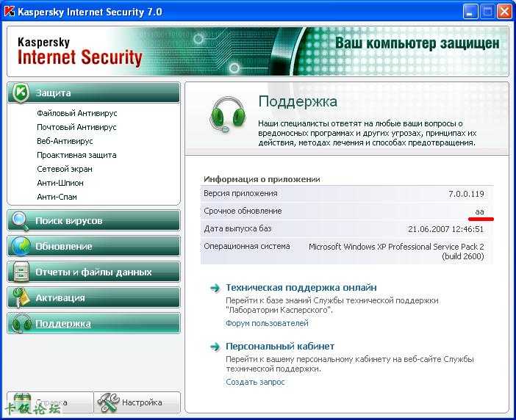Click the arrow icon beside Техническая поддержка онлайн

(215, 289)
